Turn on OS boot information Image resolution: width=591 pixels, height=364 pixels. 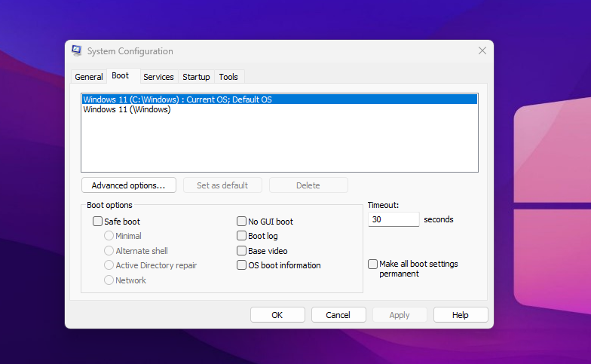[242, 265]
